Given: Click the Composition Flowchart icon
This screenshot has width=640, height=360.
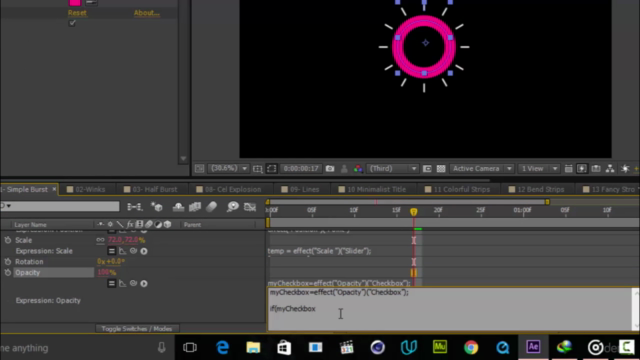Looking at the screenshot, I should [x=610, y=169].
